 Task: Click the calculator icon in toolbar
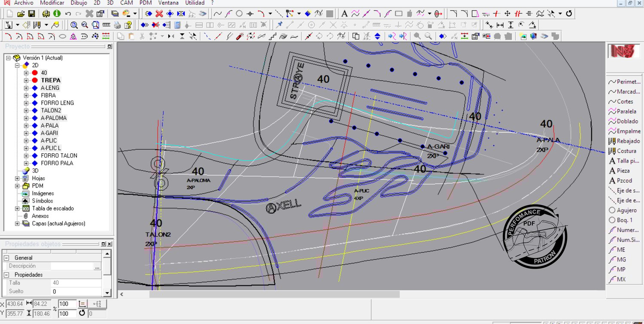tap(177, 25)
